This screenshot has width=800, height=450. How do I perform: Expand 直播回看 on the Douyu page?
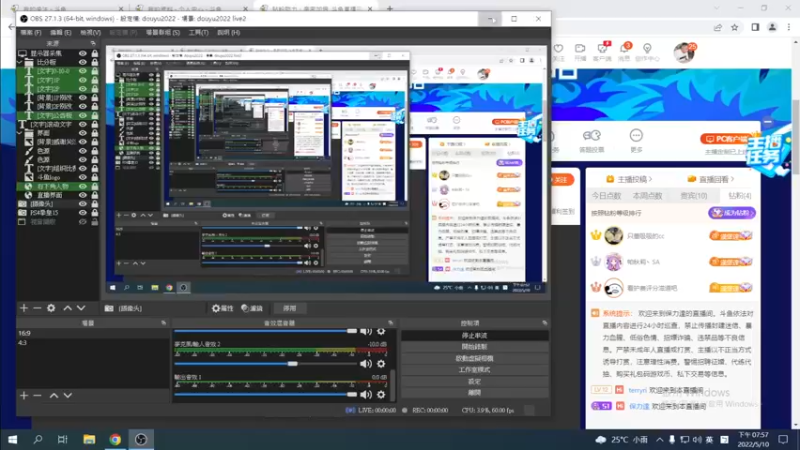click(711, 179)
